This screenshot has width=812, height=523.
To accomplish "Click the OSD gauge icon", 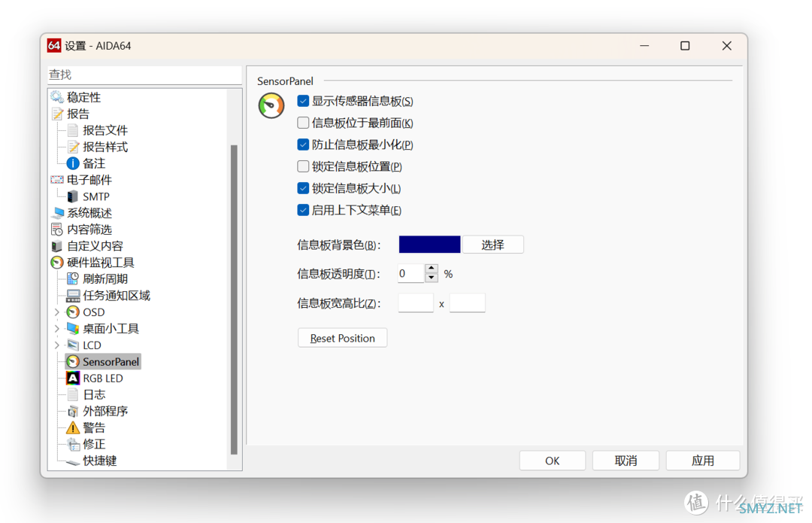I will point(73,312).
